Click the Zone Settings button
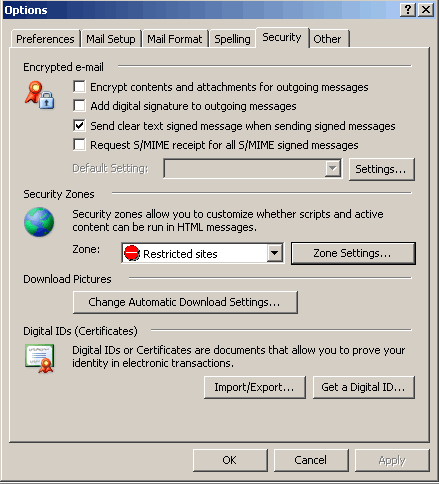Viewport: 439px width, 484px height. pos(353,253)
